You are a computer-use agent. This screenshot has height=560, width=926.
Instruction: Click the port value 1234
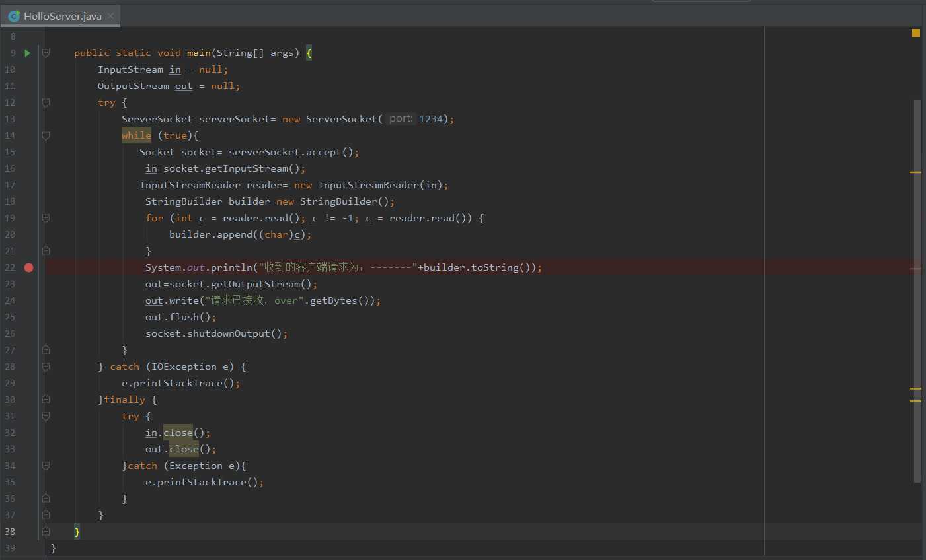click(431, 119)
